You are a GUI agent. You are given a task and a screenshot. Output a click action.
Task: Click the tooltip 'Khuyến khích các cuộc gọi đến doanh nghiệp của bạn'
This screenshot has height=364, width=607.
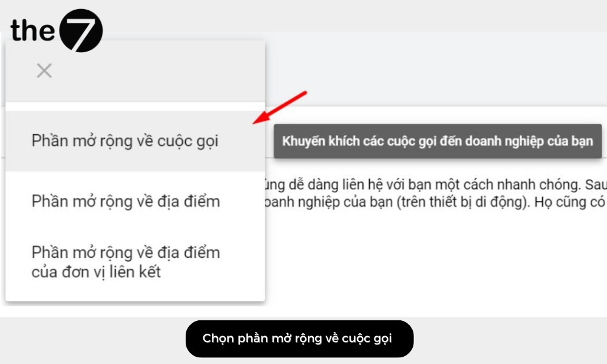pos(437,141)
